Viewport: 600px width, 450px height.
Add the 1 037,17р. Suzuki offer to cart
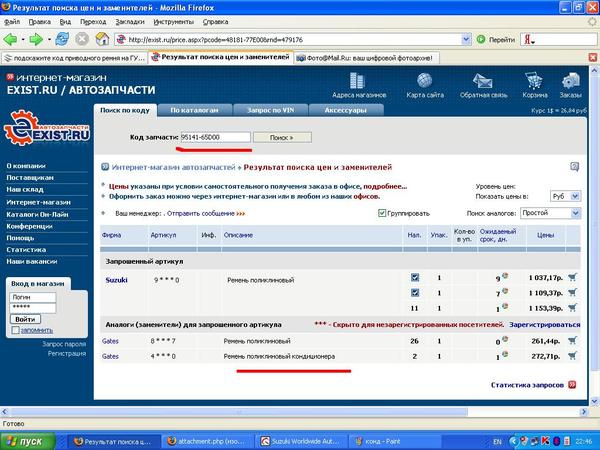(572, 277)
